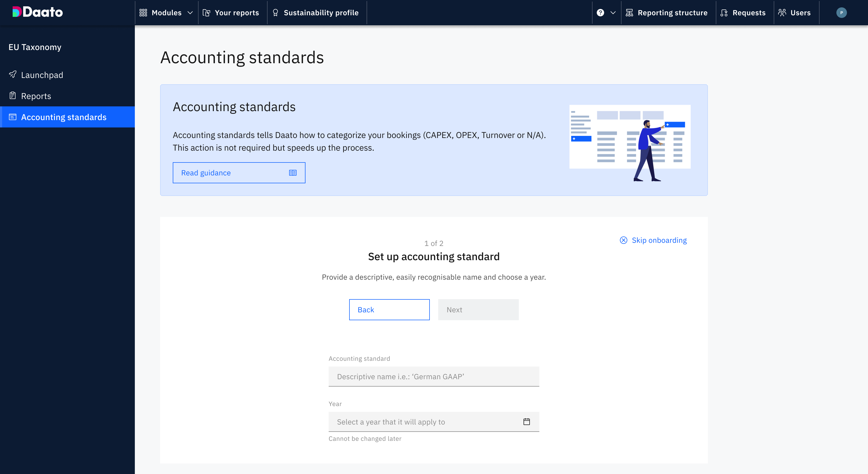
Task: Expand the Modules dropdown chevron
Action: click(x=190, y=13)
